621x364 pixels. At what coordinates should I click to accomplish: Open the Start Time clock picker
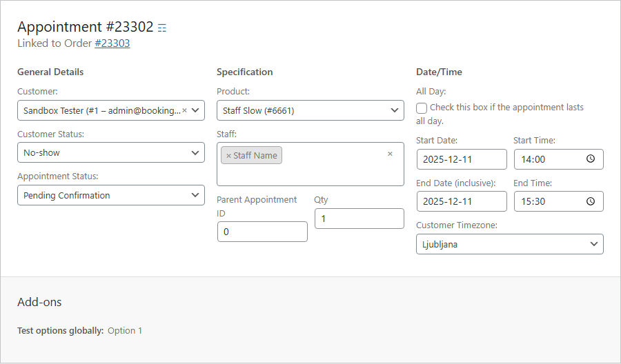pyautogui.click(x=591, y=159)
